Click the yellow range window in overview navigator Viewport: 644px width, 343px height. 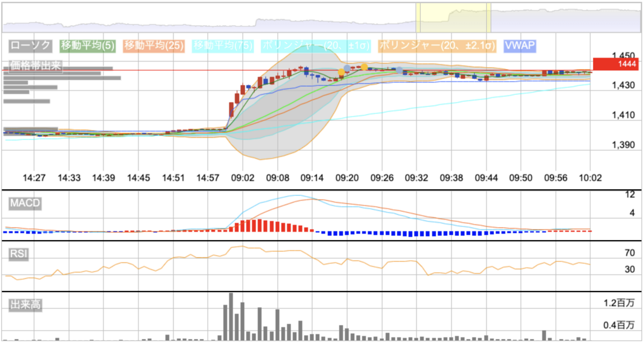[453, 17]
